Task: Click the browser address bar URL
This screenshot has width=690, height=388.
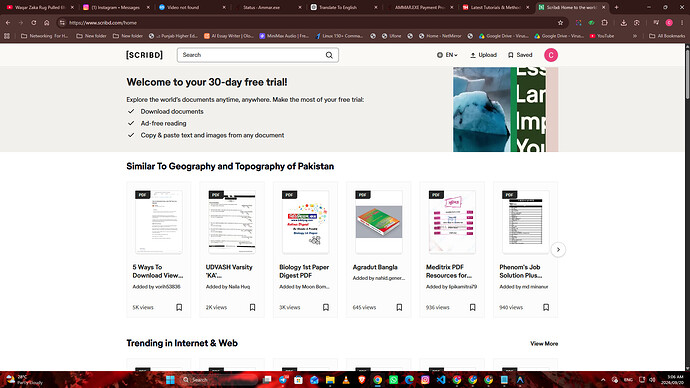Action: click(103, 23)
